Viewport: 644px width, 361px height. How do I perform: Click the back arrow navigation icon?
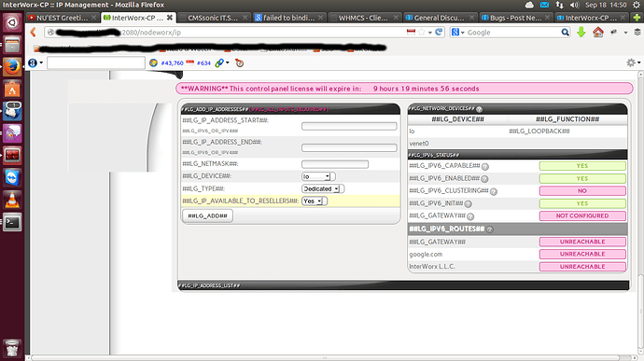coord(34,32)
